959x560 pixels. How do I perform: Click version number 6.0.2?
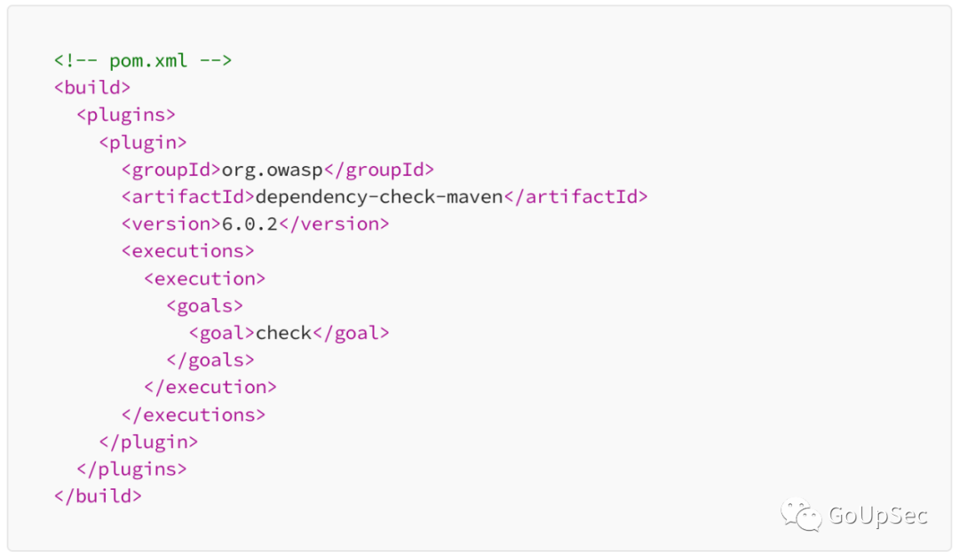pos(250,225)
